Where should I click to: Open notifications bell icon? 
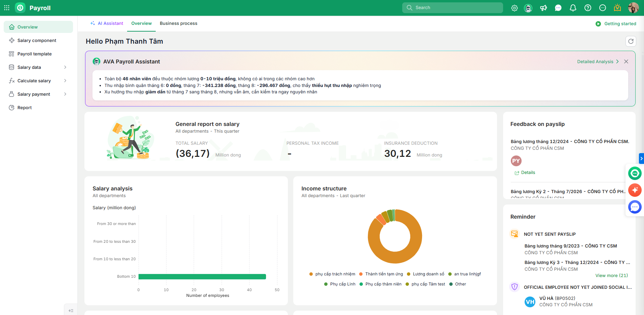click(573, 8)
